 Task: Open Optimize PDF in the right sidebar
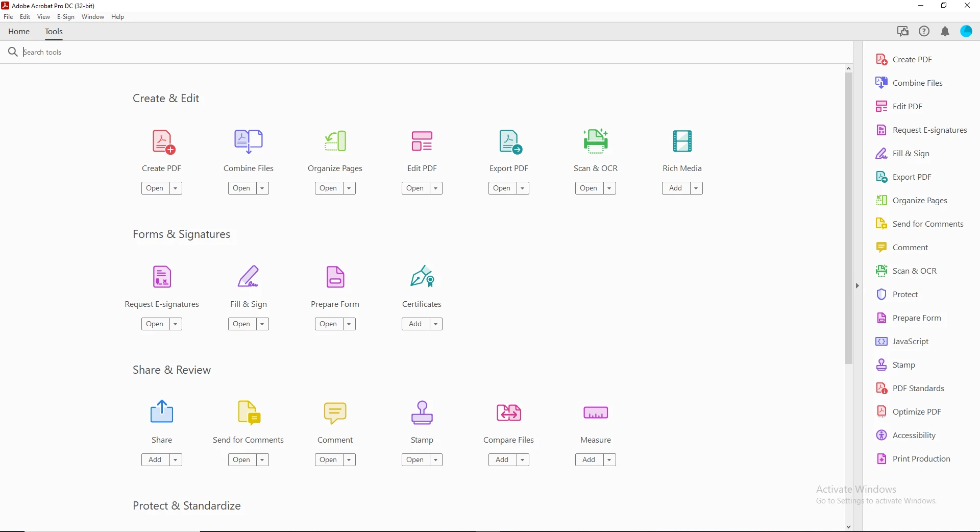[x=909, y=412]
